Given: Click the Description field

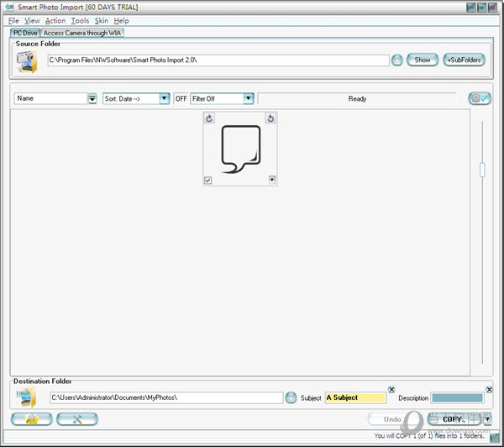Looking at the screenshot, I should (457, 397).
